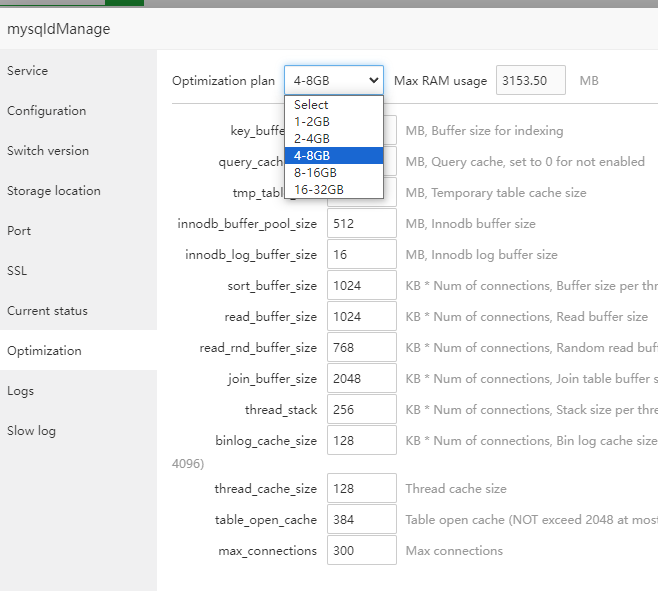Open the Optimization plan dropdown

pyautogui.click(x=333, y=80)
